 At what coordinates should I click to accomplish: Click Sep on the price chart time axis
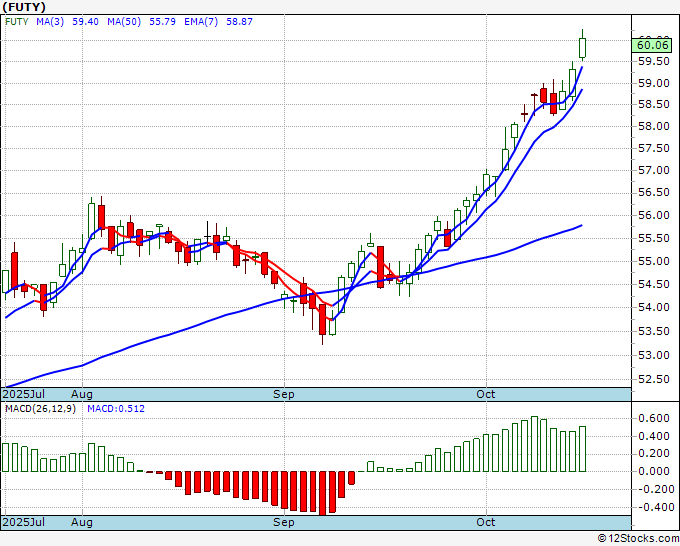pos(284,394)
